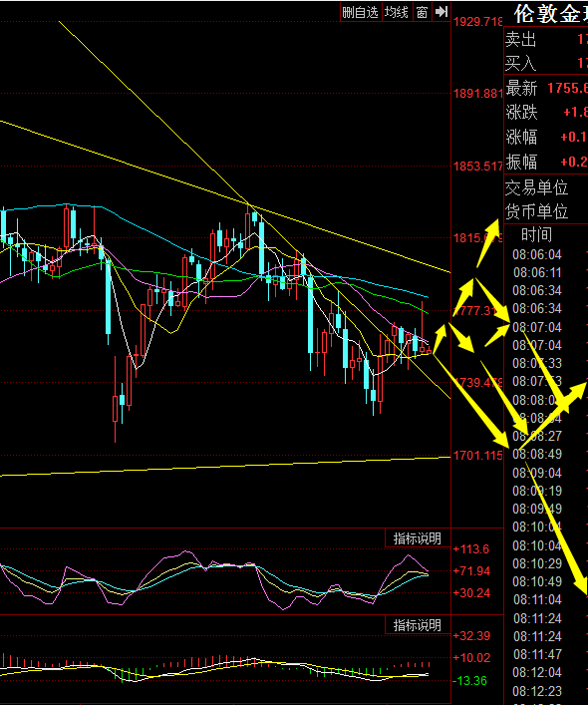Image resolution: width=588 pixels, height=705 pixels.
Task: Click the +32.39 MACD scale value
Action: coord(472,636)
